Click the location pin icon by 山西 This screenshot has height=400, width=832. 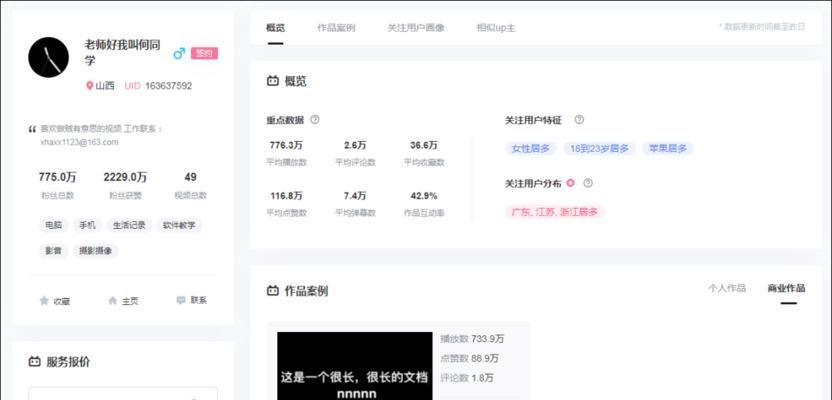coord(90,85)
